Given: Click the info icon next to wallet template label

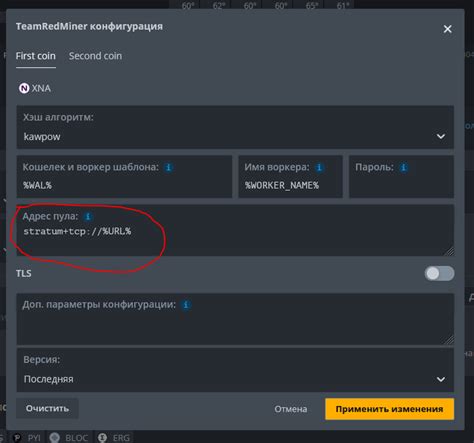Looking at the screenshot, I should click(x=169, y=167).
